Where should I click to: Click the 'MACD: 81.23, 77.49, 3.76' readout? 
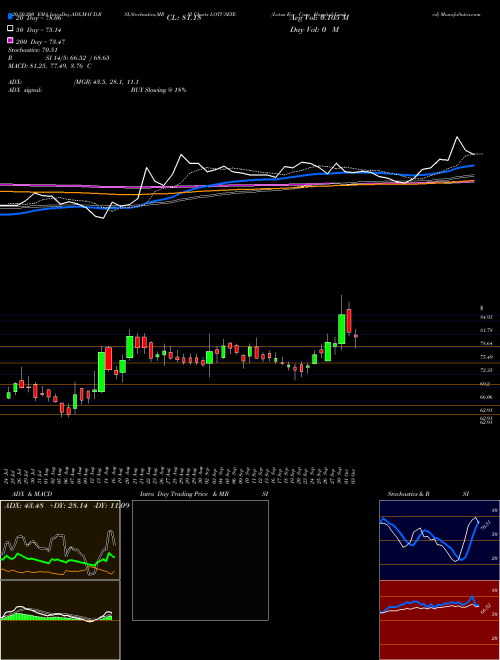tap(46, 66)
